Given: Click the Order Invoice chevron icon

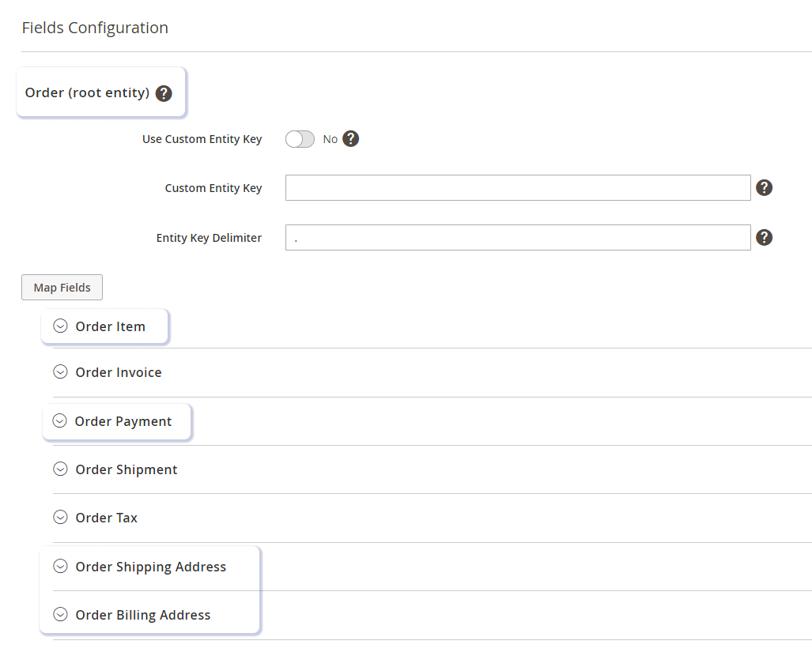Looking at the screenshot, I should pos(60,371).
